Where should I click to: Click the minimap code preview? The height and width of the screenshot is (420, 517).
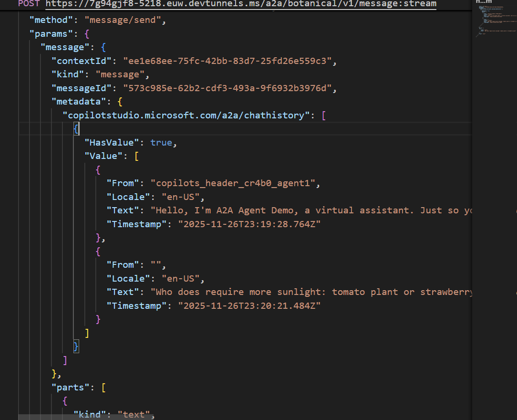tap(496, 21)
